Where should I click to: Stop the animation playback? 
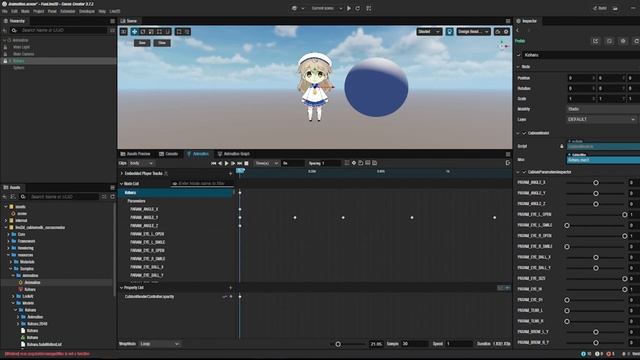[x=246, y=163]
